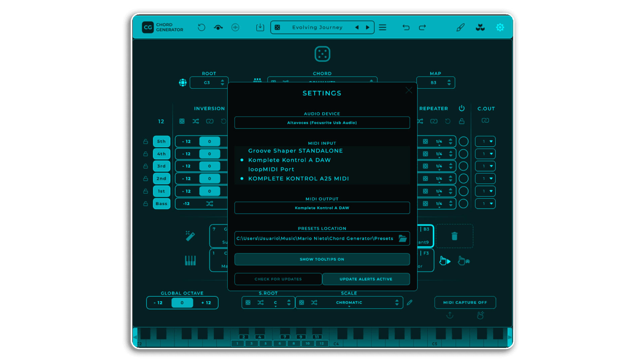This screenshot has width=644, height=362.
Task: Click the trash icon to delete the chord slot
Action: [x=454, y=236]
